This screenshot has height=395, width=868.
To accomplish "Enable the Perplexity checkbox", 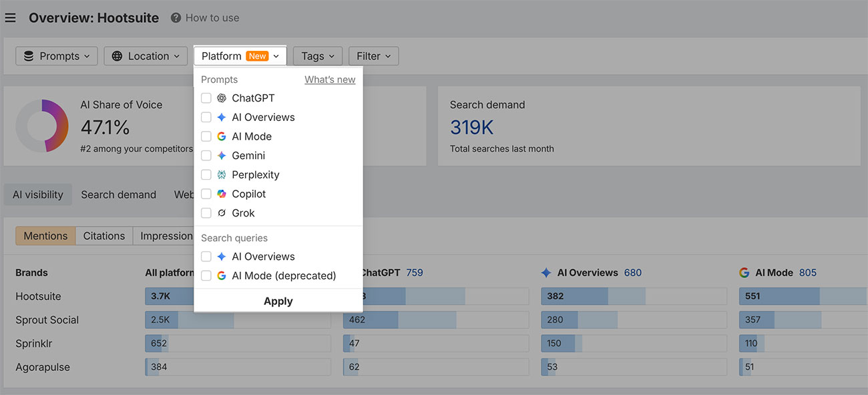I will tap(206, 175).
